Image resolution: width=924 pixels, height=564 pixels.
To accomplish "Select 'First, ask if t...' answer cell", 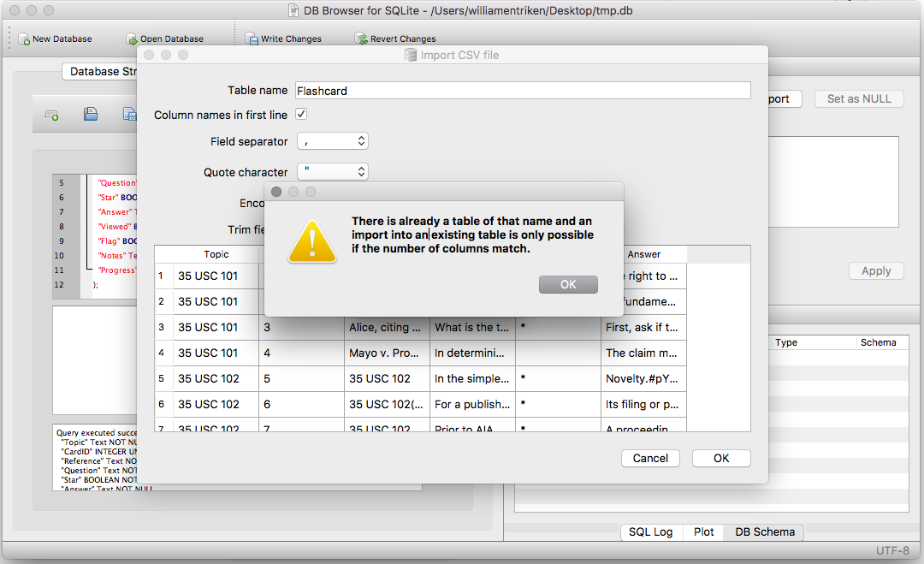I will pyautogui.click(x=643, y=327).
